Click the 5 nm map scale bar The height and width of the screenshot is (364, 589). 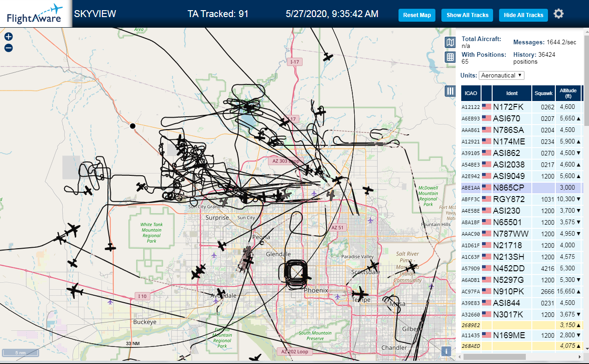[x=21, y=353]
